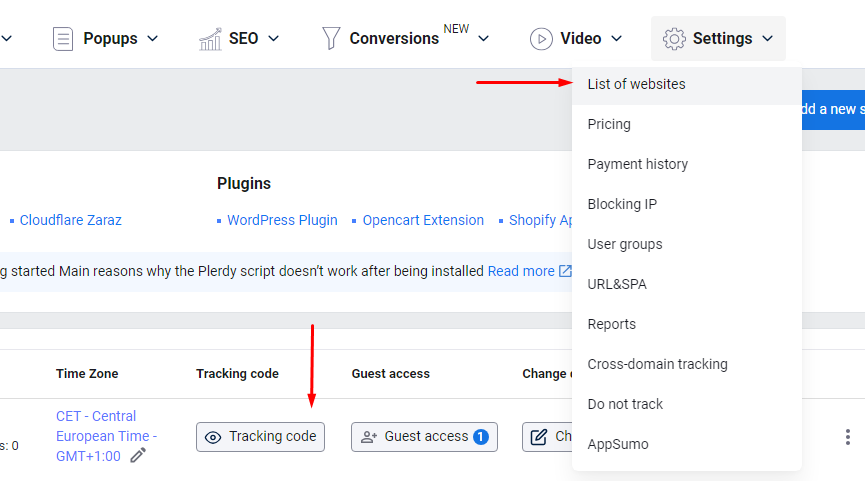Click the SEO chart icon
The width and height of the screenshot is (865, 481).
210,39
